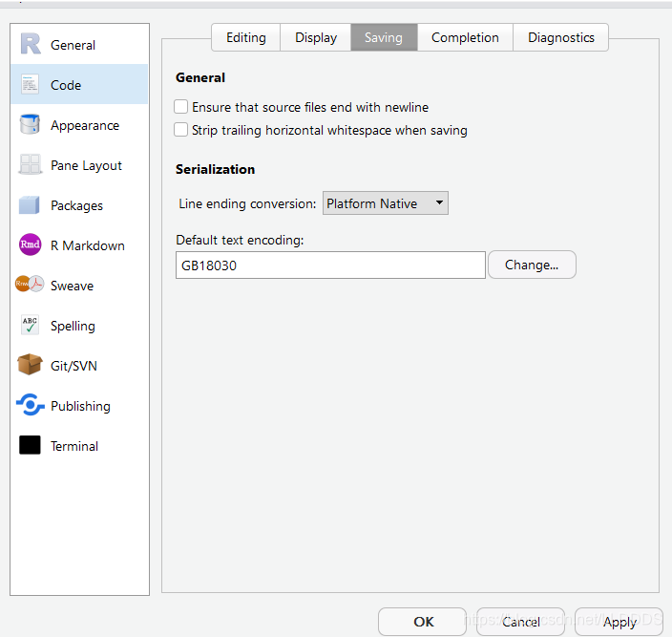Dismiss the dialog with Cancel
The height and width of the screenshot is (637, 672).
521,622
